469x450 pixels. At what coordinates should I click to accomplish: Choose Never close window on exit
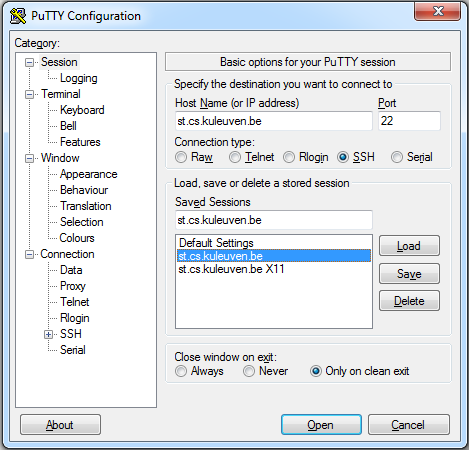click(249, 371)
